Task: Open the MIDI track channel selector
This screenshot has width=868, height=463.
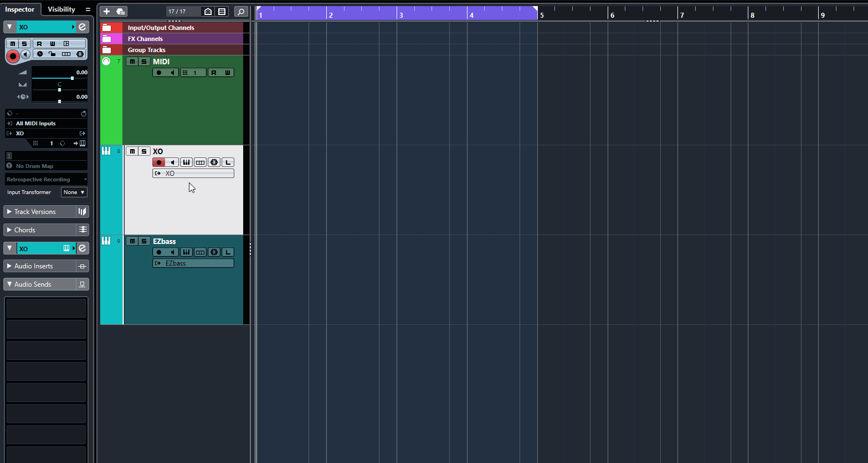Action: point(193,73)
